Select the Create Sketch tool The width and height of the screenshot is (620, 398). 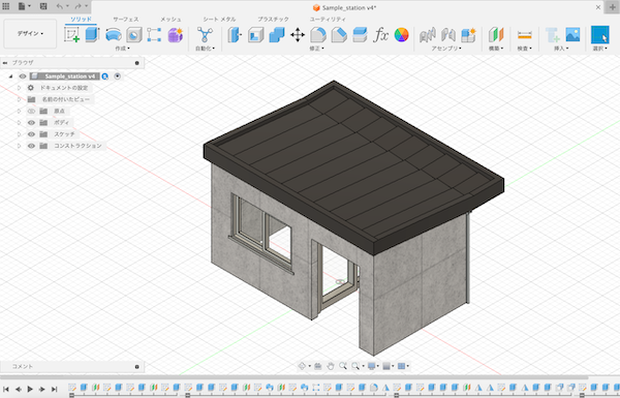72,35
